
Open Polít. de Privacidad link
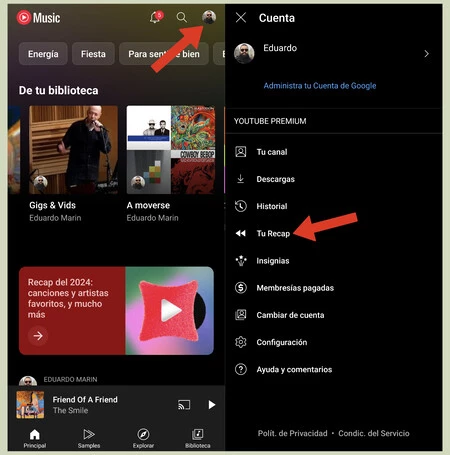tap(292, 433)
